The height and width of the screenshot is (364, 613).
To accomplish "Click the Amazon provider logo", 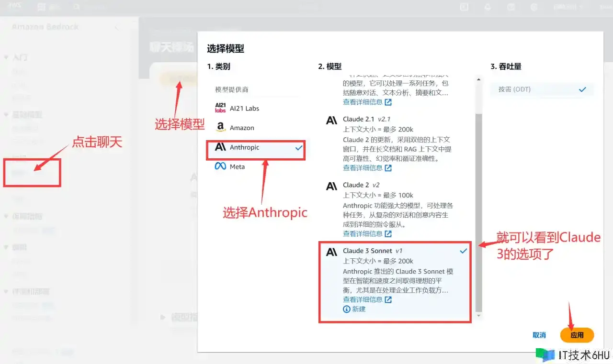I will tap(220, 128).
